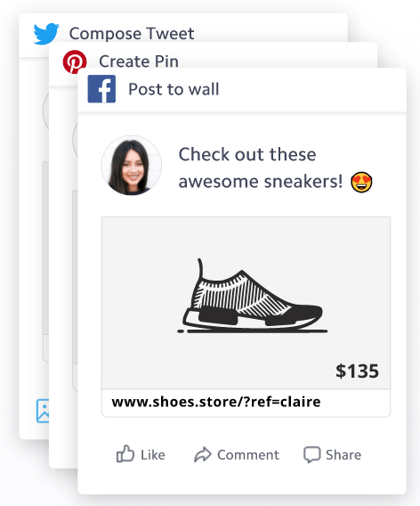The image size is (420, 506).
Task: Click the sneaker product image
Action: (x=252, y=296)
